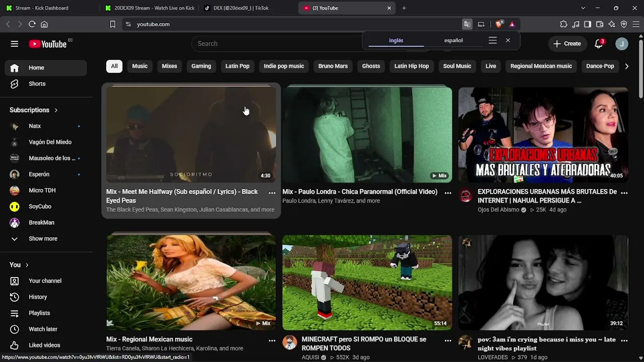Go to the browser home page
Image resolution: width=644 pixels, height=362 pixels.
tap(44, 24)
